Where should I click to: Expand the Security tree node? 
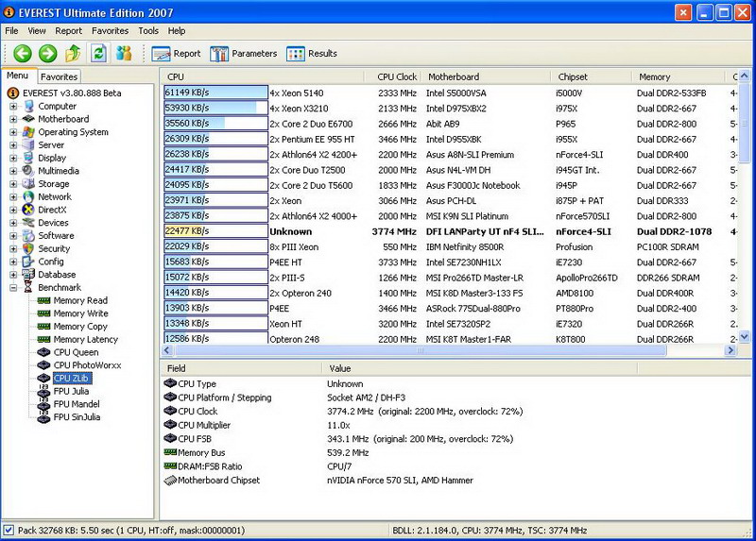13,249
